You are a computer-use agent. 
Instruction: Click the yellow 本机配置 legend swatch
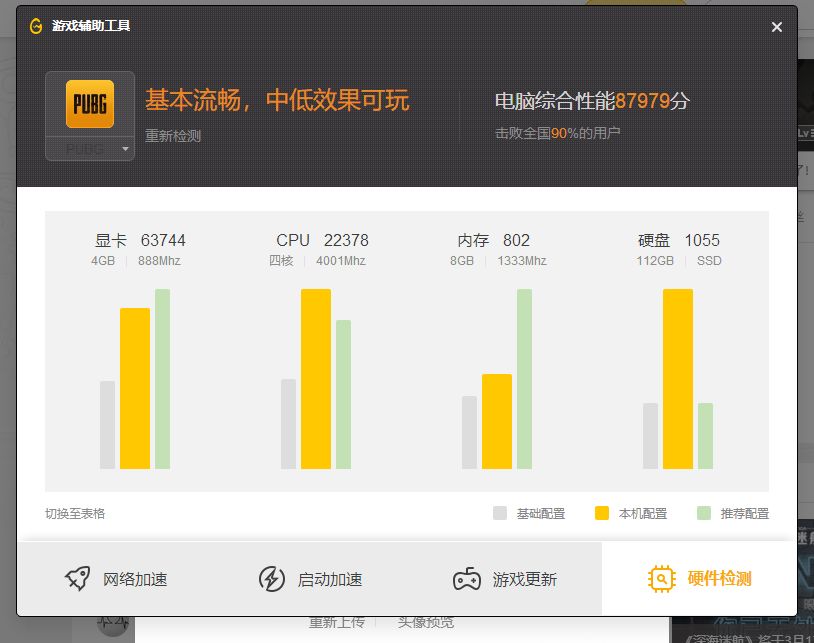coord(602,513)
